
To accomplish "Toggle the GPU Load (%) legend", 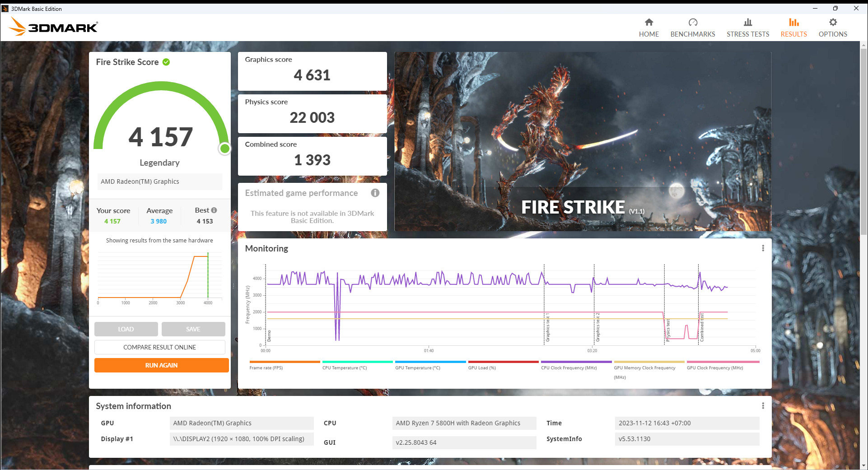I will pos(503,365).
